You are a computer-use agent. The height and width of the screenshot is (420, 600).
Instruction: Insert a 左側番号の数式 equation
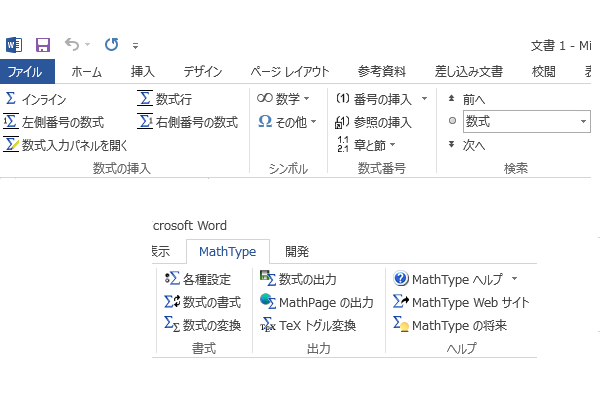click(54, 122)
